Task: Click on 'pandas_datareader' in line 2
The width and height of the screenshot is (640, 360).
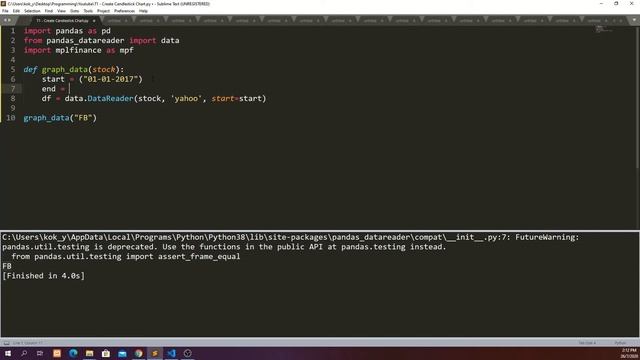Action: pyautogui.click(x=85, y=40)
